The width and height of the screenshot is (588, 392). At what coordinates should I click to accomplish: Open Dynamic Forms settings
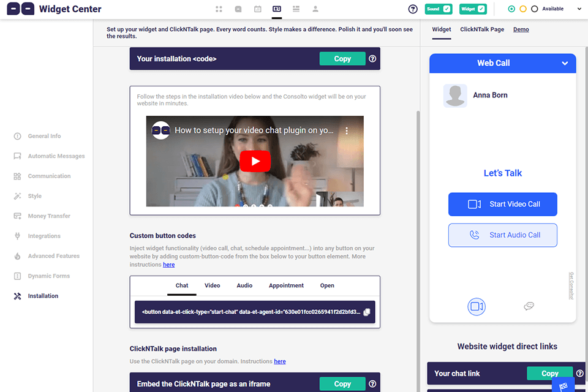point(42,276)
